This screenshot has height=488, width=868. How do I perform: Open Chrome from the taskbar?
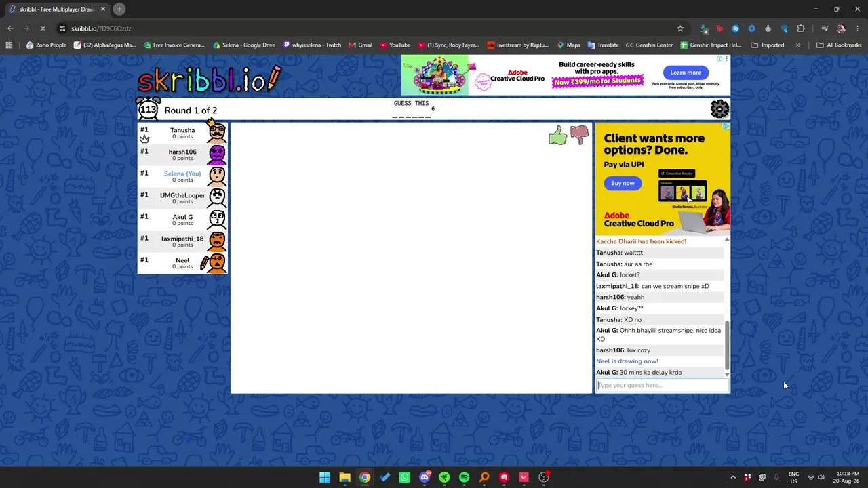click(365, 477)
